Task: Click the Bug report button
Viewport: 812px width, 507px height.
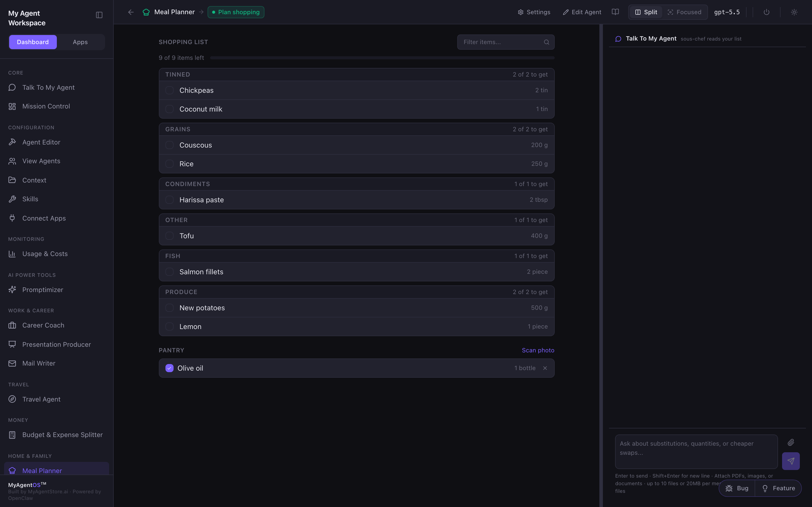Action: pos(737,488)
